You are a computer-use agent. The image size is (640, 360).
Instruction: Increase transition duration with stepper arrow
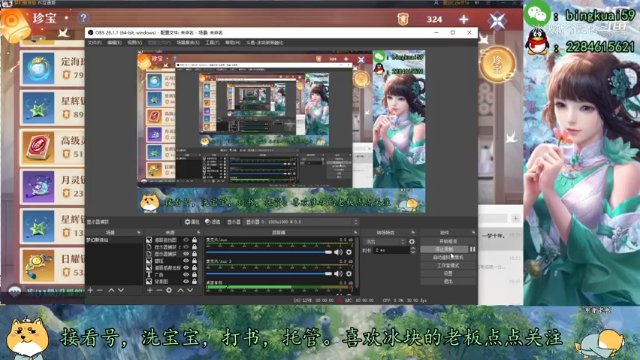click(413, 248)
